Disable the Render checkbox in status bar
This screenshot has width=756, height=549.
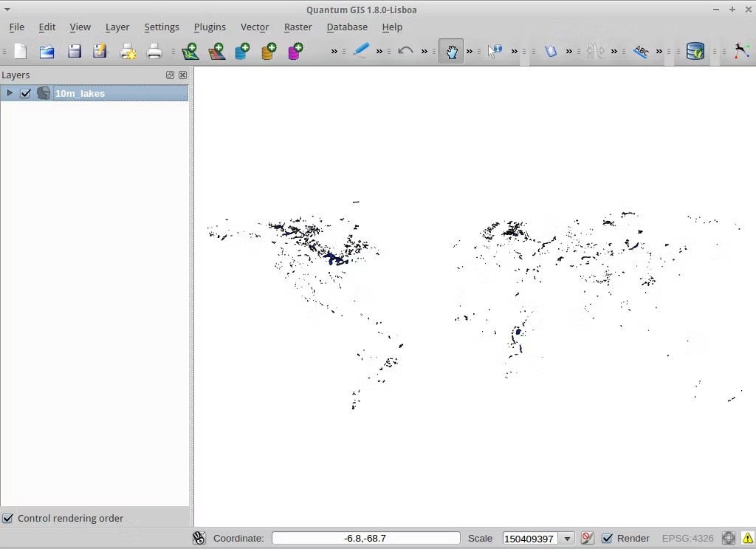tap(607, 538)
